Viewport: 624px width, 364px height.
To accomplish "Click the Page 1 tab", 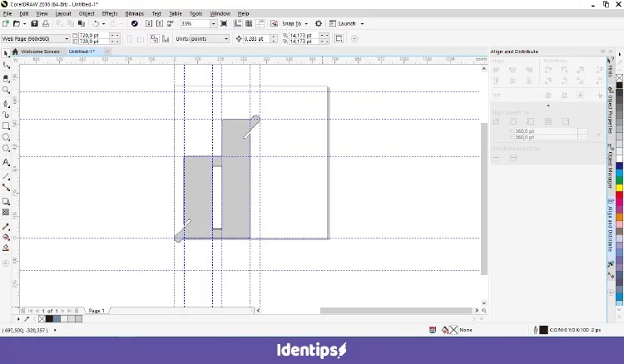I will click(x=97, y=311).
